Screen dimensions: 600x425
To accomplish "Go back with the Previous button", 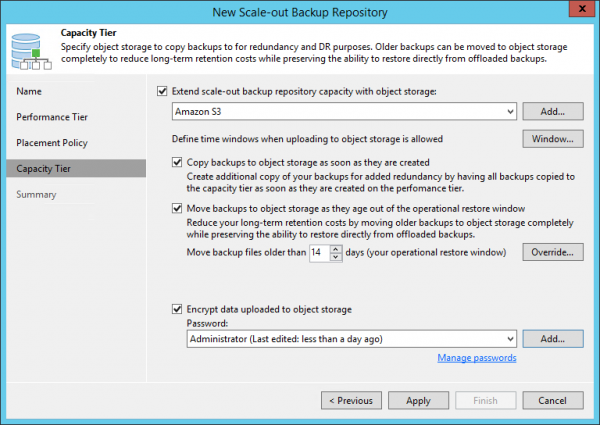I will [351, 401].
